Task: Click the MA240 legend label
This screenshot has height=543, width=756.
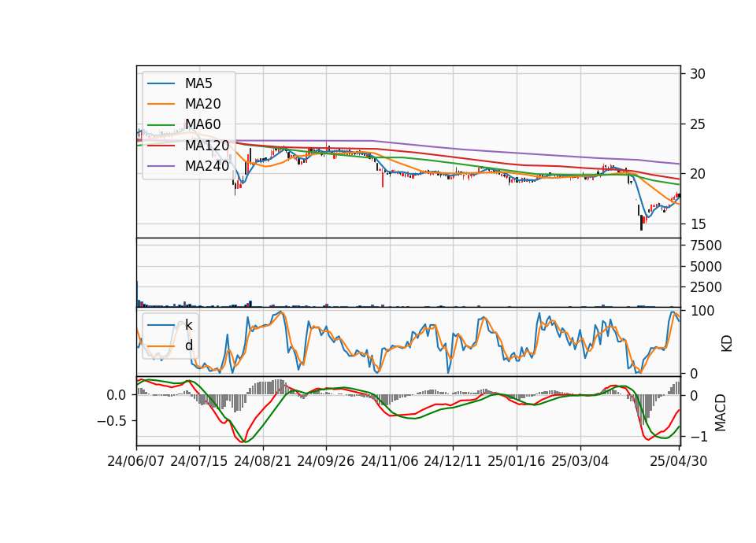Action: pyautogui.click(x=207, y=166)
